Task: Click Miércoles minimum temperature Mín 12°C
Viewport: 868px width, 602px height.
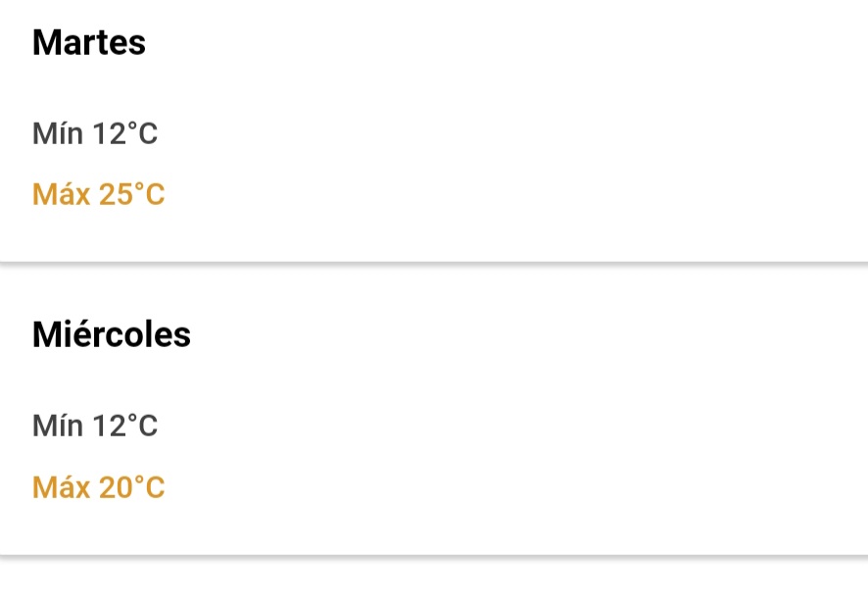Action: click(x=95, y=426)
